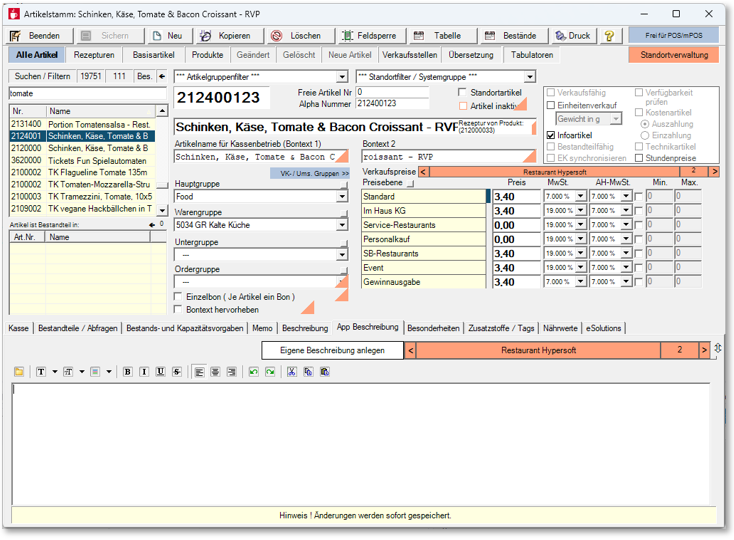Screen dimensions: 734x540
Task: Click the underline formatting icon
Action: click(160, 372)
